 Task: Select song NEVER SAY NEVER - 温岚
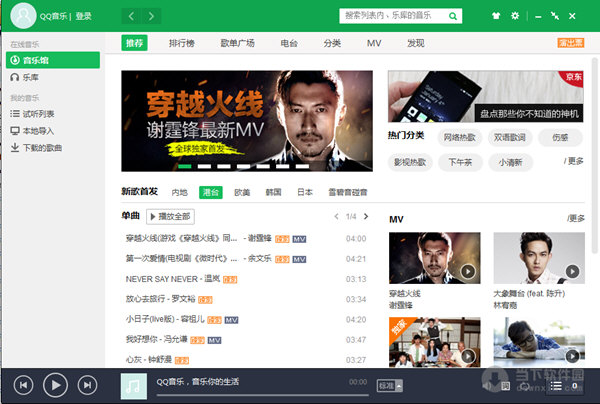[x=173, y=279]
